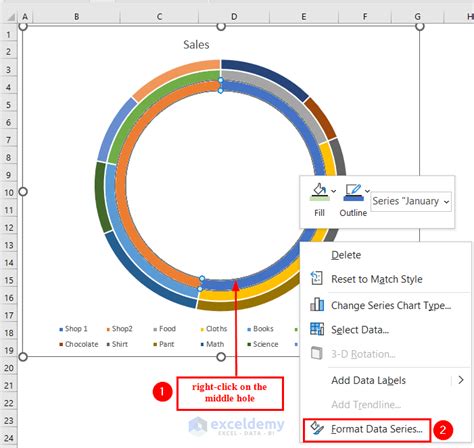This screenshot has height=448, width=474.
Task: Click the Select Data grid icon
Action: pos(317,329)
